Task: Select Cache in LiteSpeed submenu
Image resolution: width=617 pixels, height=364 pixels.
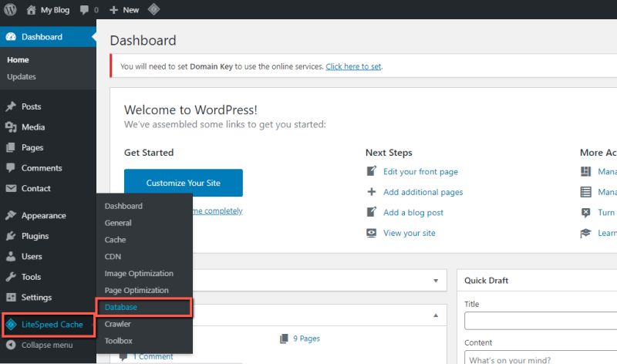Action: tap(115, 240)
